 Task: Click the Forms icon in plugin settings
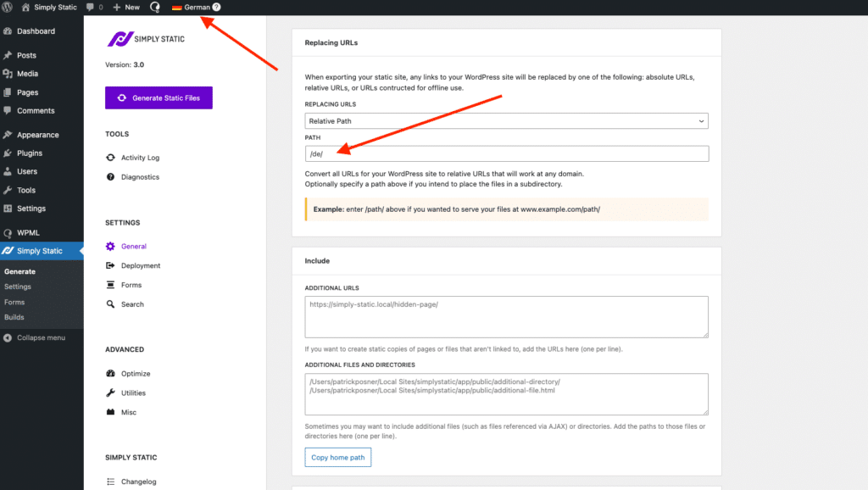click(110, 285)
